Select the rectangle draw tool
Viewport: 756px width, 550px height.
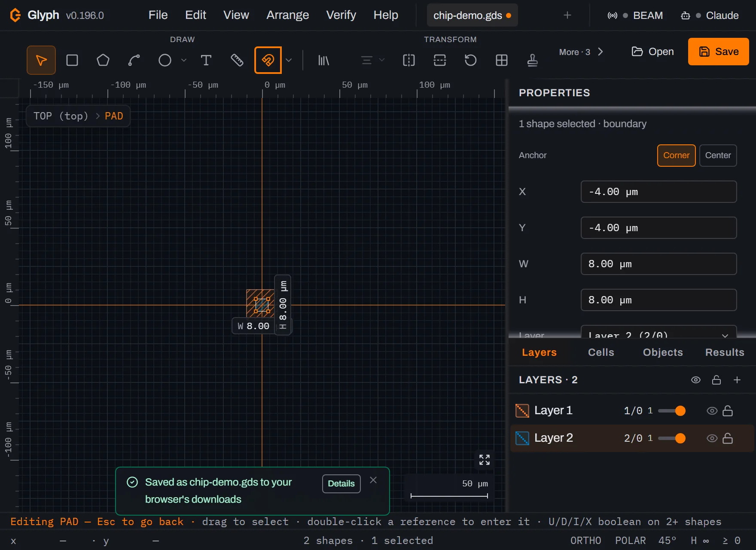pyautogui.click(x=72, y=60)
